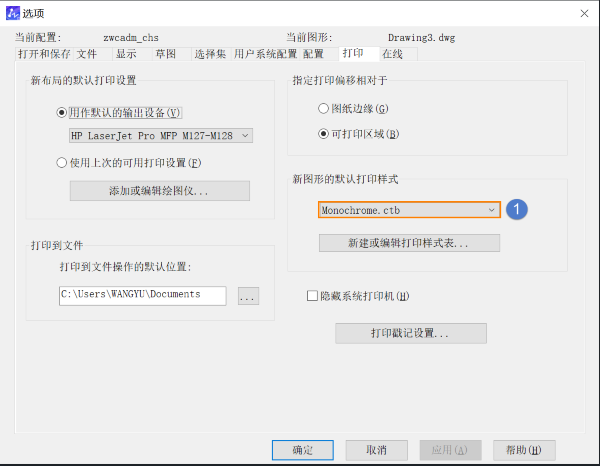Image resolution: width=600 pixels, height=466 pixels.
Task: Toggle 隐藏系统打印机 checkbox
Action: (312, 296)
